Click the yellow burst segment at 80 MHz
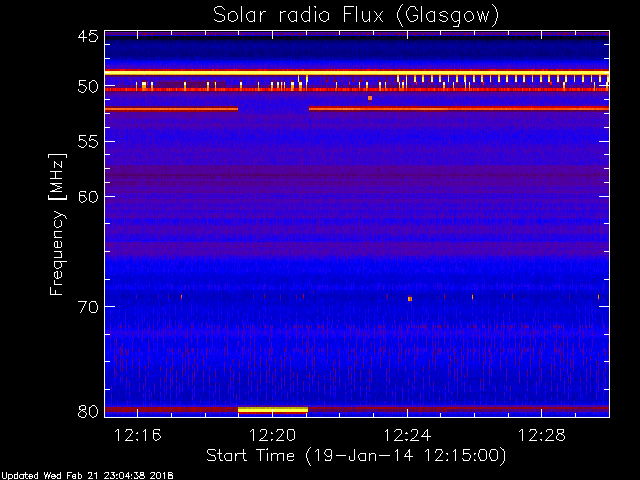Screen dimensions: 640x480 click(x=273, y=410)
